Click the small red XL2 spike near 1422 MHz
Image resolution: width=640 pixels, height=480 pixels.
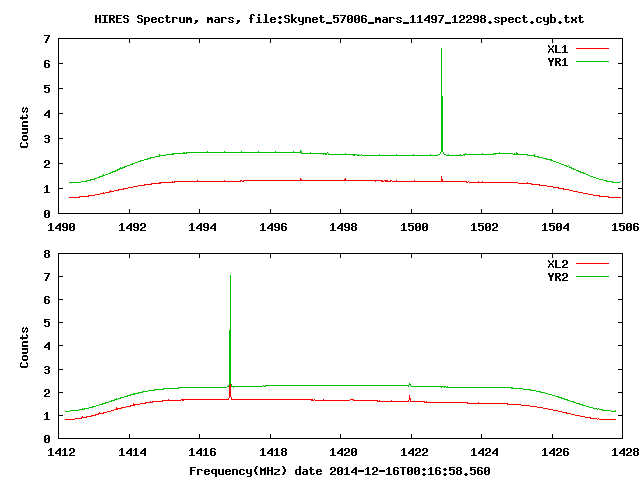tap(409, 398)
